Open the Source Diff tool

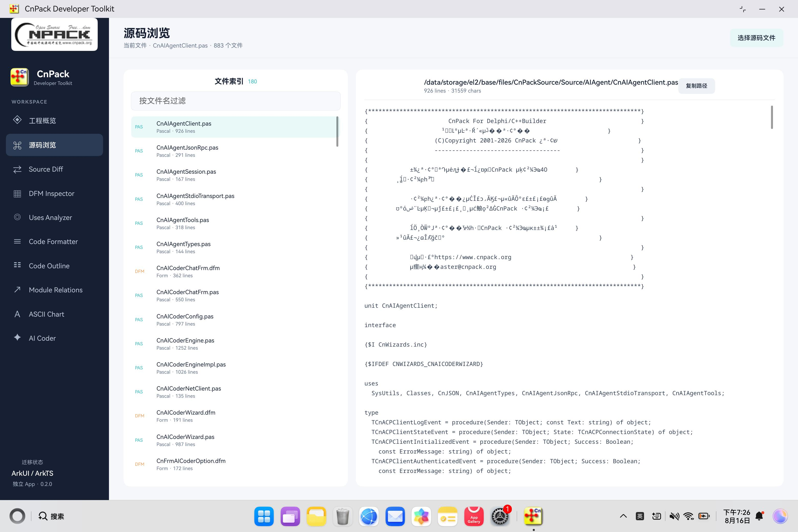[54, 169]
